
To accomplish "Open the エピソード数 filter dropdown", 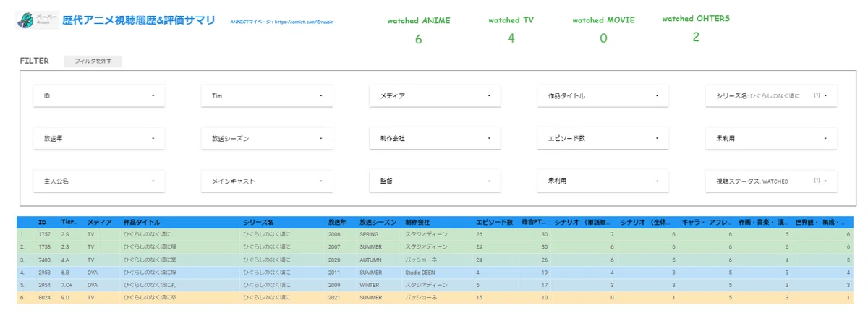I will tap(603, 138).
